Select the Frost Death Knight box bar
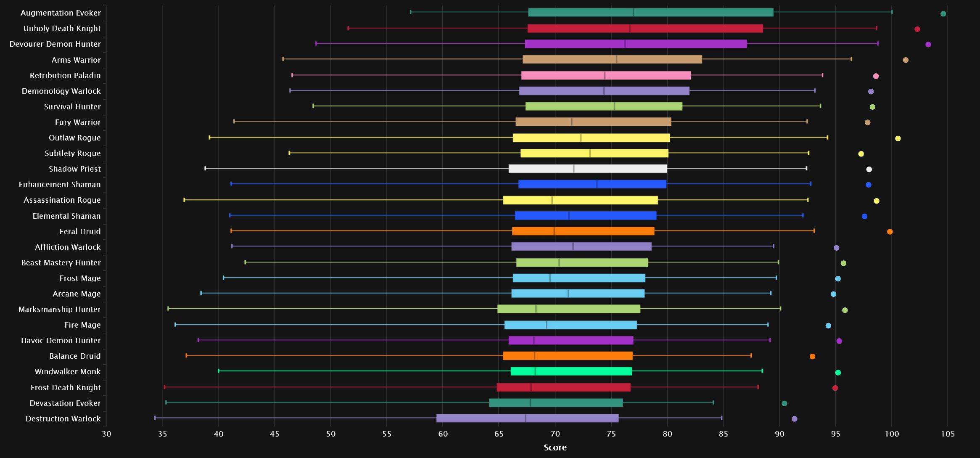Screen dimensions: 980x458 (564, 387)
